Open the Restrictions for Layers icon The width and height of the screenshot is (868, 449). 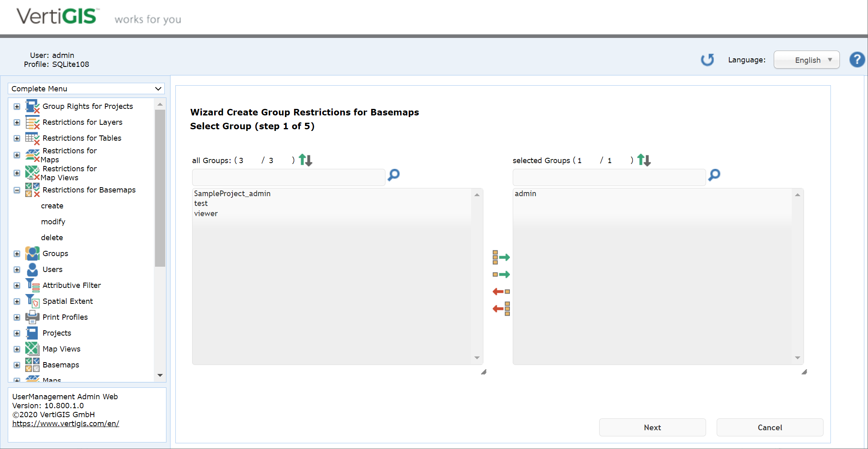tap(32, 122)
